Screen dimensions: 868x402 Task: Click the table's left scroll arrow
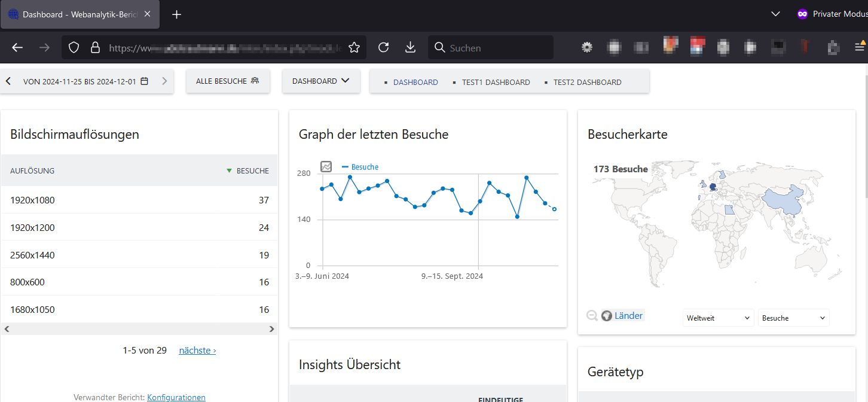(x=7, y=329)
